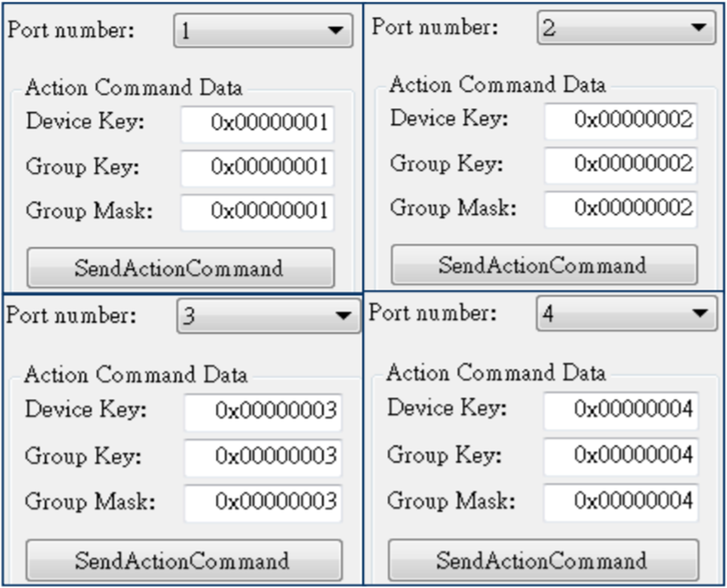Click Device Key field showing 0x00000003
Screen dimensions: 727x588
point(262,412)
